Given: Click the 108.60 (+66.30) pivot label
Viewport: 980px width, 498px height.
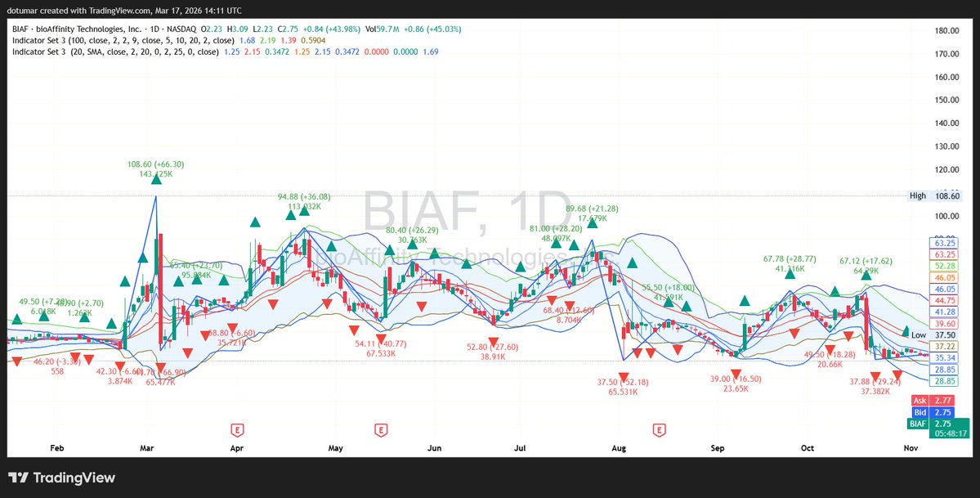Looking at the screenshot, I should tap(155, 164).
